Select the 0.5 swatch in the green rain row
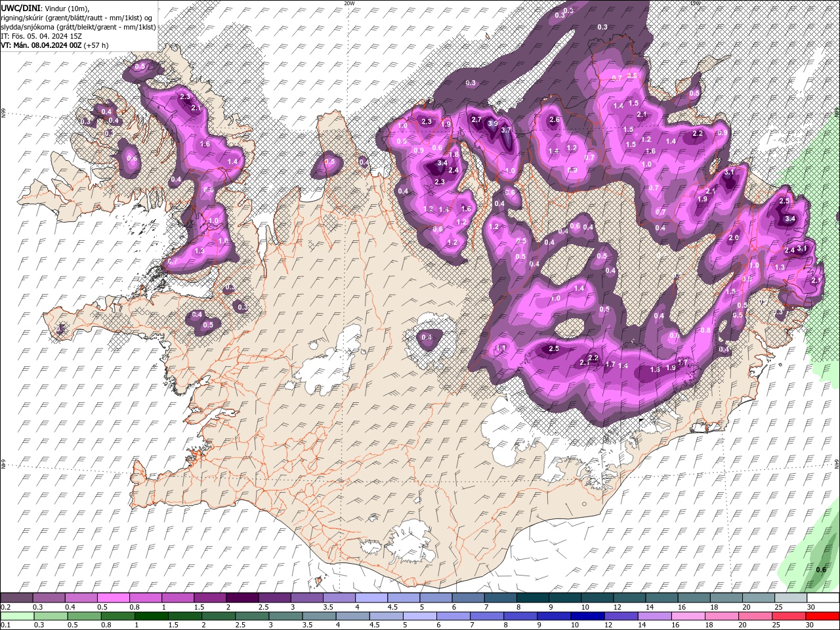 pyautogui.click(x=84, y=616)
